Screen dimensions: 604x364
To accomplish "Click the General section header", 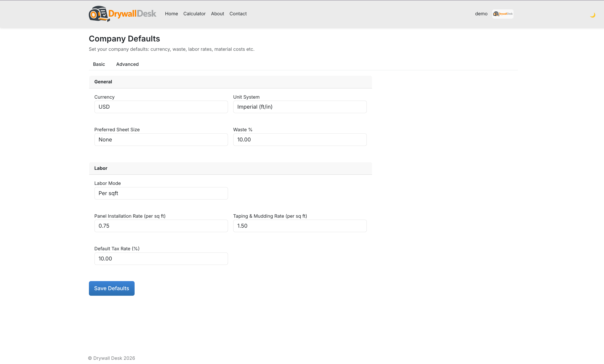I will pyautogui.click(x=230, y=82).
